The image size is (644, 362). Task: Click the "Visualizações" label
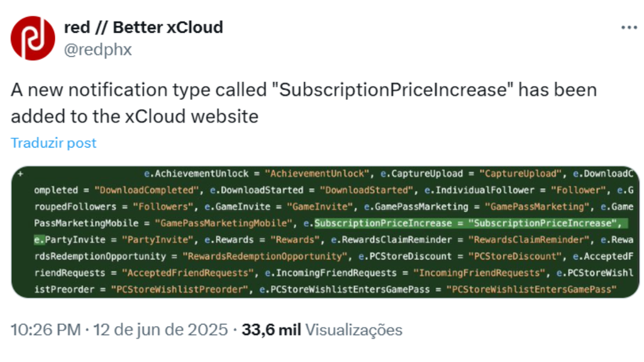pyautogui.click(x=353, y=329)
